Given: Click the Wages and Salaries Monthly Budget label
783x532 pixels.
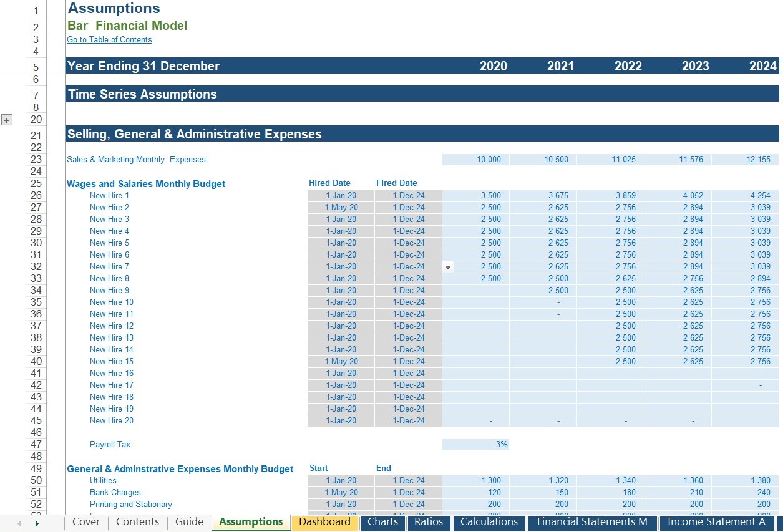Looking at the screenshot, I should [146, 184].
